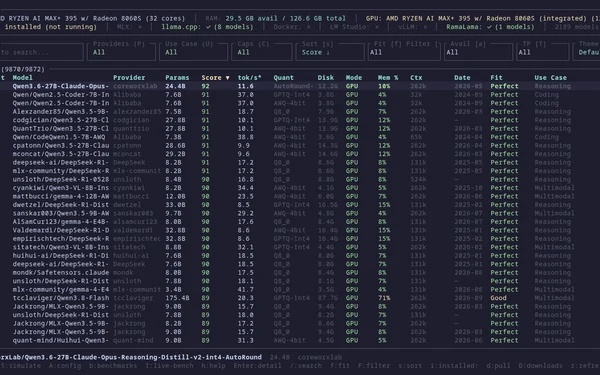Open the TP (T) dropdown
Viewport: 600px width, 375px height.
(542, 52)
